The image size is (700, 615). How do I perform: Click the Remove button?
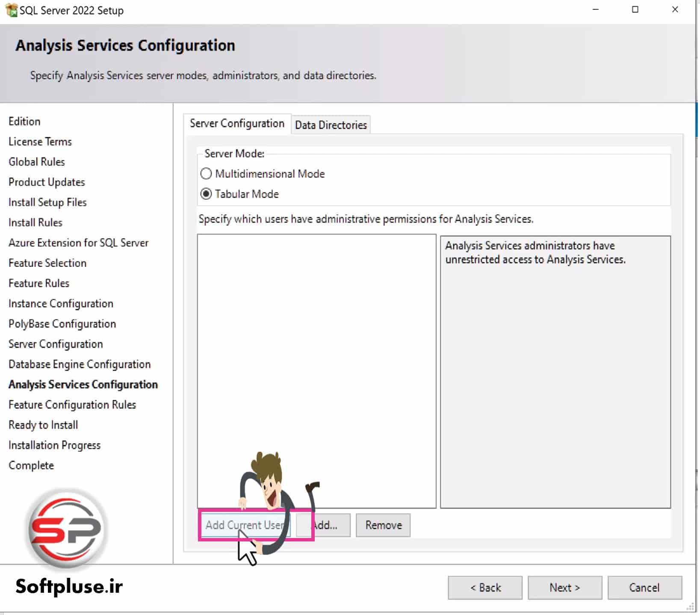[383, 525]
